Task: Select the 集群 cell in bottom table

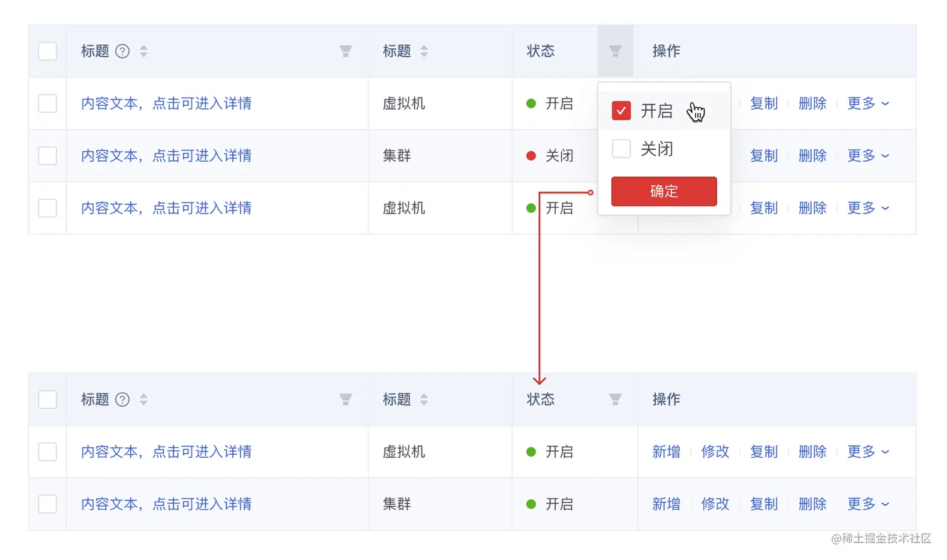Action: [x=397, y=504]
